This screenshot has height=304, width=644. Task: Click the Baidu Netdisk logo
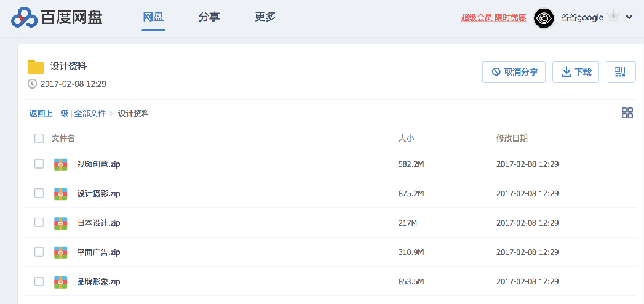(x=57, y=17)
